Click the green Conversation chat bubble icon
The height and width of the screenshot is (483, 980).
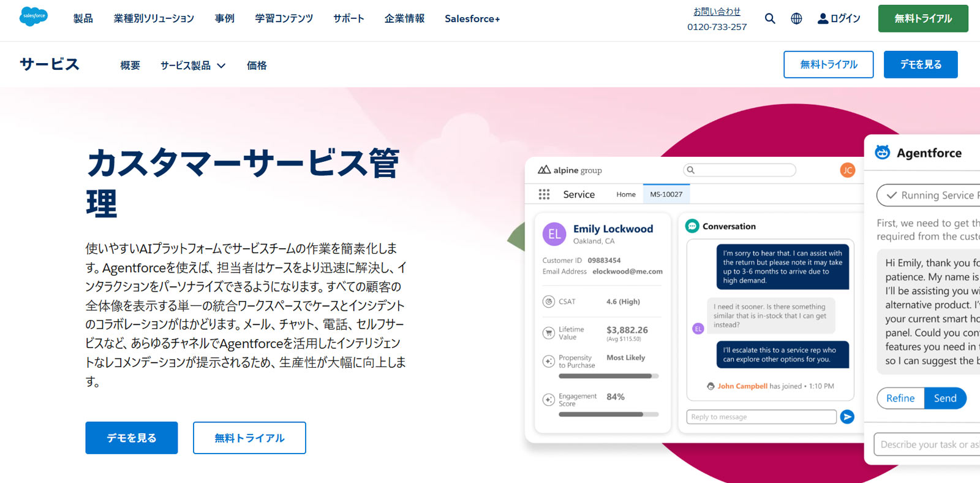[x=692, y=226]
